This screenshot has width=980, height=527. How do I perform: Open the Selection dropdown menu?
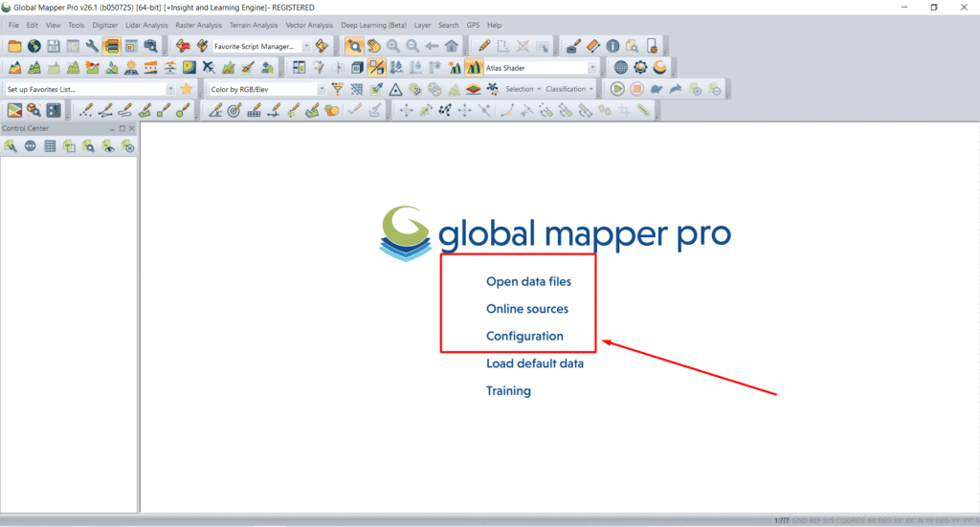(x=523, y=89)
